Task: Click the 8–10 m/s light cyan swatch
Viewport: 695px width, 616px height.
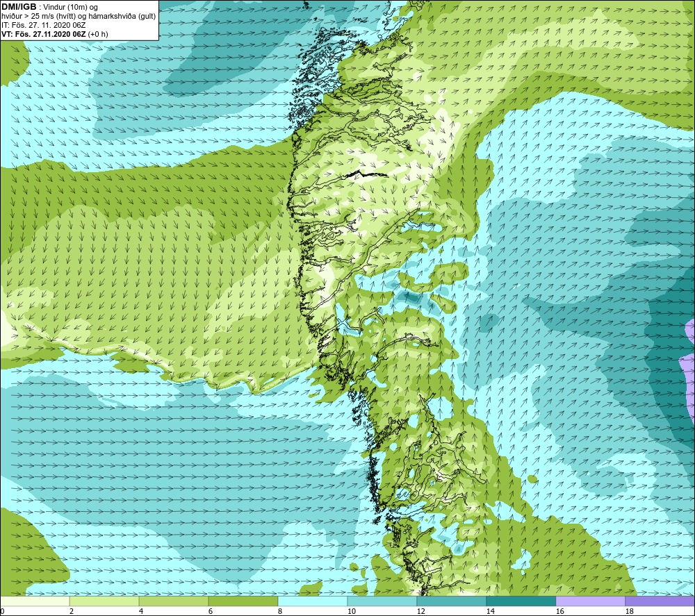Action: 313,601
